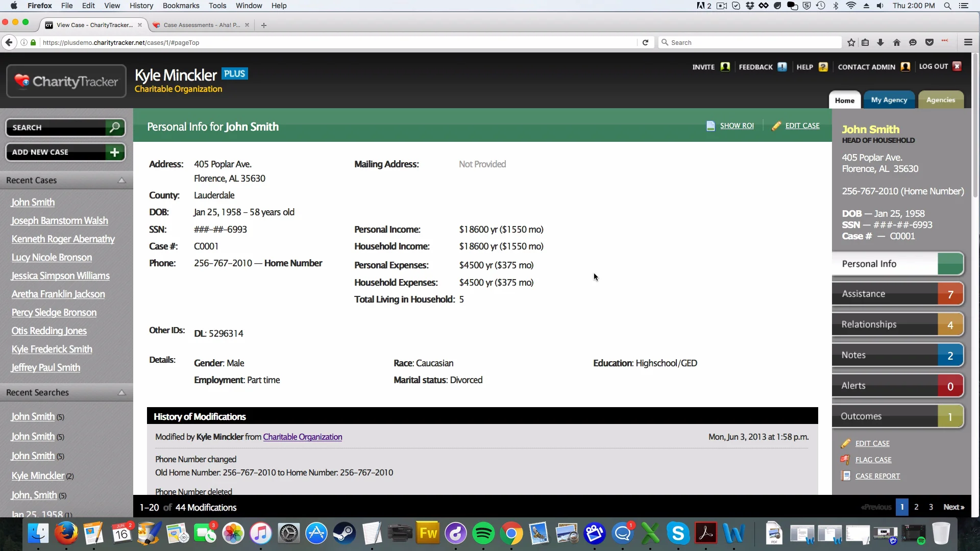Image resolution: width=980 pixels, height=551 pixels.
Task: Open the Flag Case flag icon
Action: [x=846, y=460]
